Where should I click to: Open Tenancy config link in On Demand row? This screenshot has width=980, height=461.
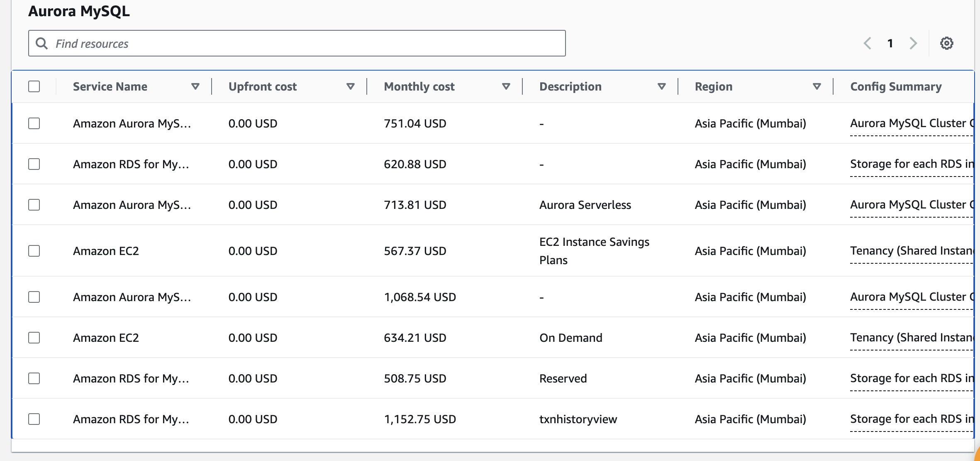tap(912, 338)
